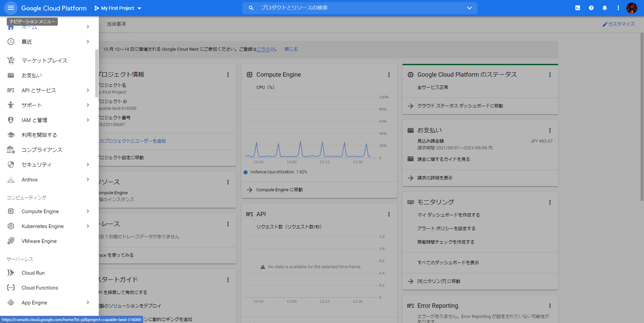This screenshot has width=644, height=323.
Task: Expand the Anthos submenu chevron
Action: [88, 179]
